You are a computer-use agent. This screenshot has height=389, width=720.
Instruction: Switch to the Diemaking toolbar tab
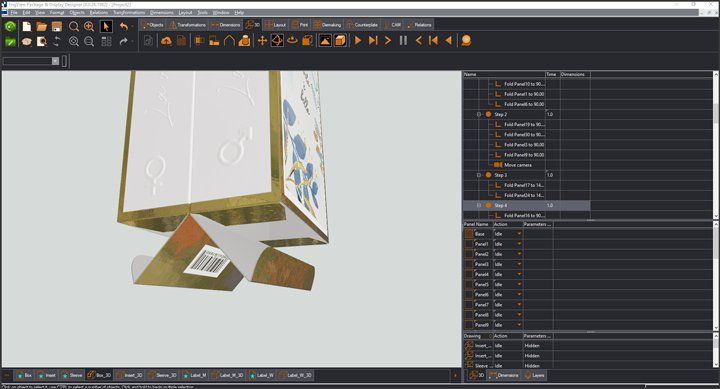[327, 25]
